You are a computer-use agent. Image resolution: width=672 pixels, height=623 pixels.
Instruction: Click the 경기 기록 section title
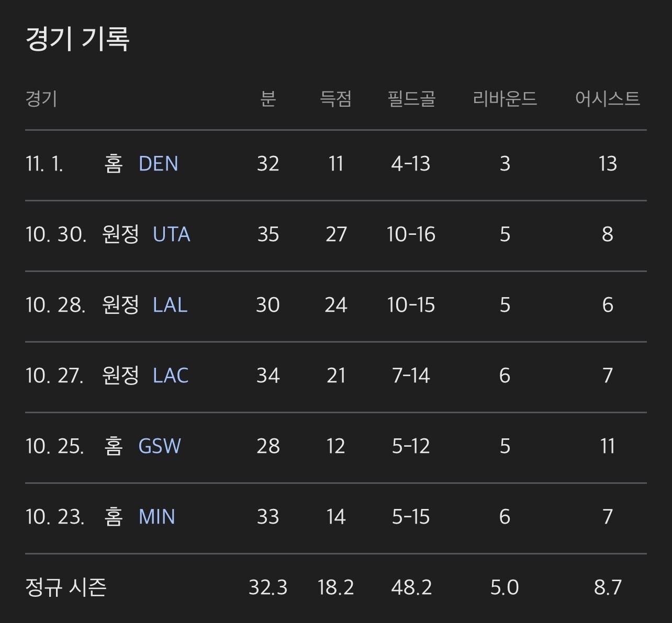coord(77,39)
